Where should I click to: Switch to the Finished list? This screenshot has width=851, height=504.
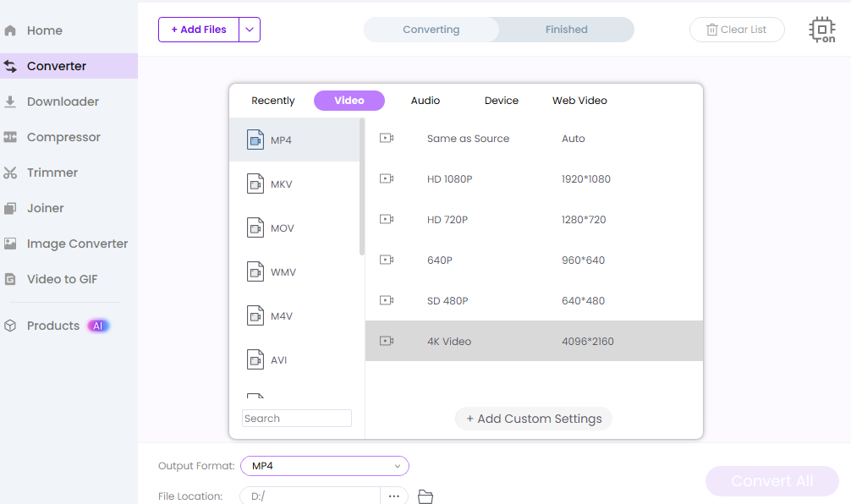click(566, 30)
